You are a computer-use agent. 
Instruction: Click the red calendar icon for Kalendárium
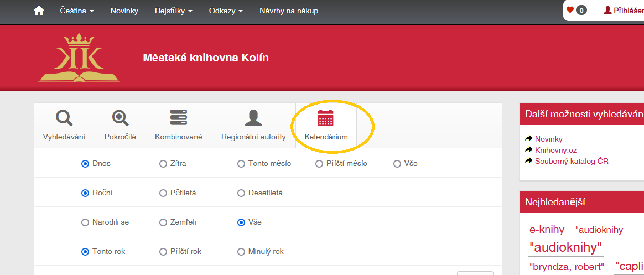(x=326, y=117)
